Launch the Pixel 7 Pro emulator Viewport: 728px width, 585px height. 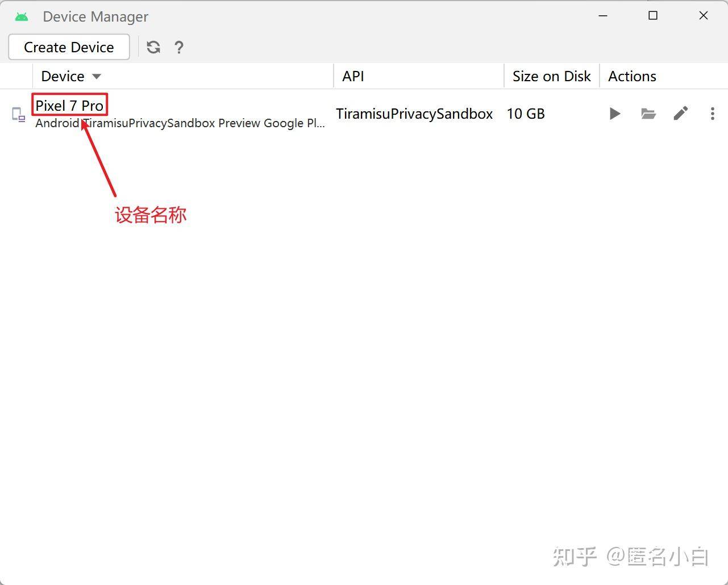614,114
